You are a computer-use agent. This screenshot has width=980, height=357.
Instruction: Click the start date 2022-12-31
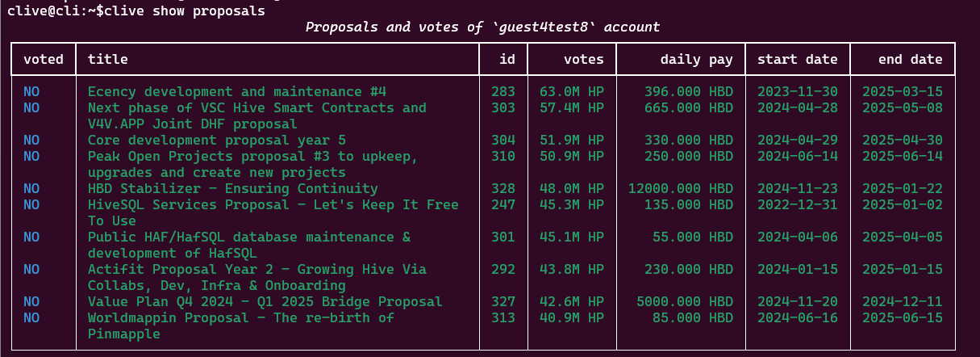797,204
